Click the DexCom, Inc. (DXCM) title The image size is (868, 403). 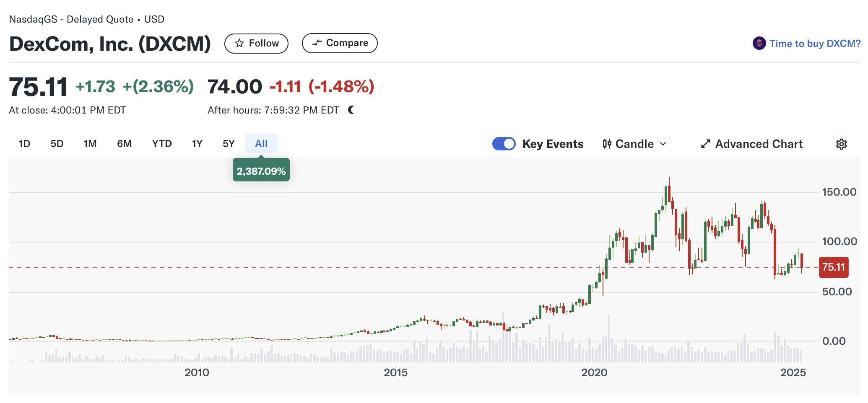coord(110,44)
